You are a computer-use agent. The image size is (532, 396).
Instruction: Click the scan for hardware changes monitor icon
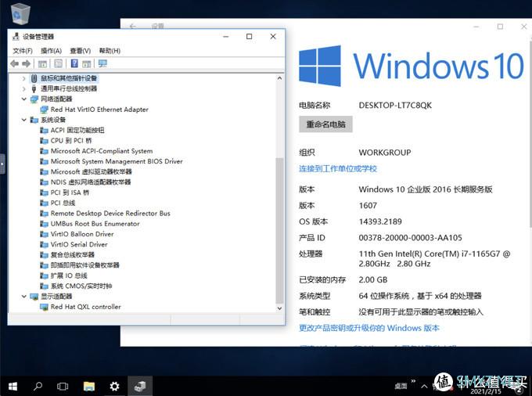click(x=102, y=63)
